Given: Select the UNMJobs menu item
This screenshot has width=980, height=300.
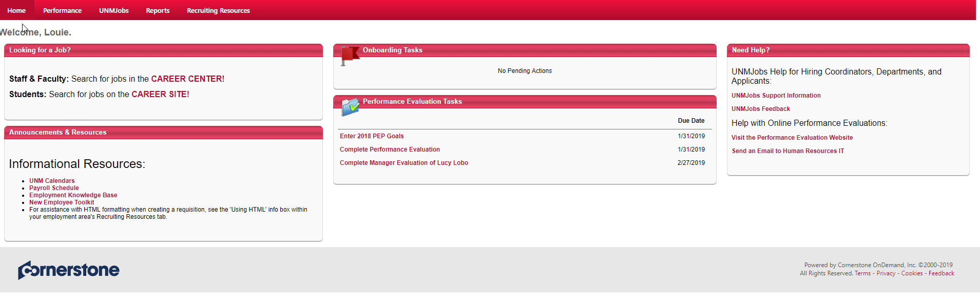Looking at the screenshot, I should click(x=114, y=10).
